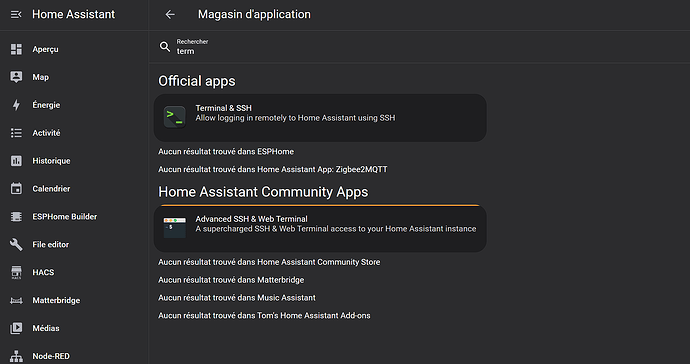Open the Aperçu dashboard icon
The width and height of the screenshot is (690, 364).
click(16, 49)
